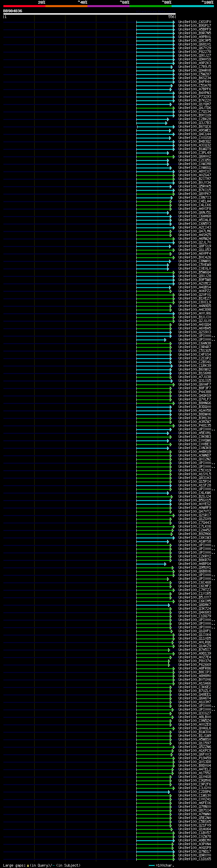This screenshot has width=217, height=868.
Task: Select hit label UniRef100_C5WZ87
Action: (195, 74)
